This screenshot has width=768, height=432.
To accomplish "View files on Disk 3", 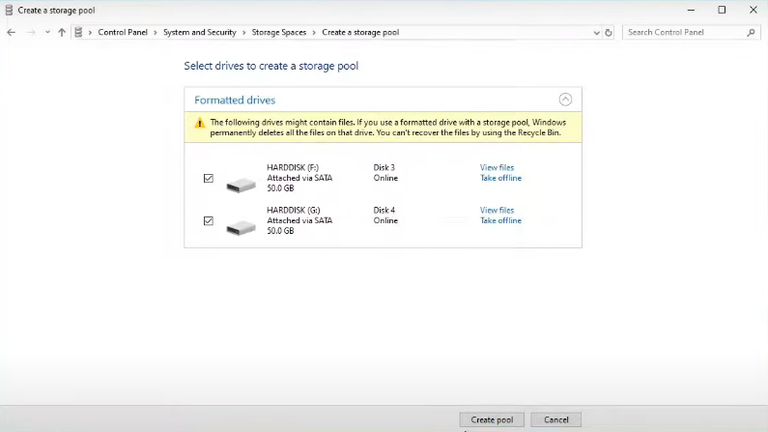I will (x=497, y=168).
